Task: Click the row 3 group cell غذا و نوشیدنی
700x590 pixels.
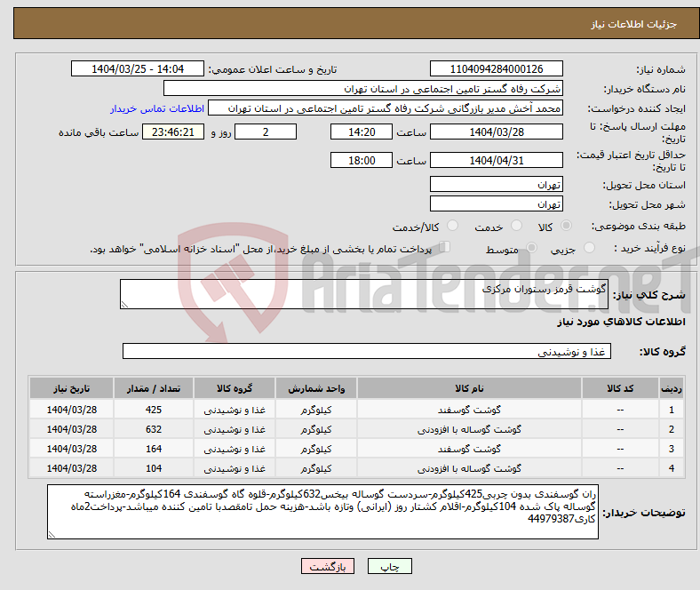Action: pyautogui.click(x=235, y=449)
